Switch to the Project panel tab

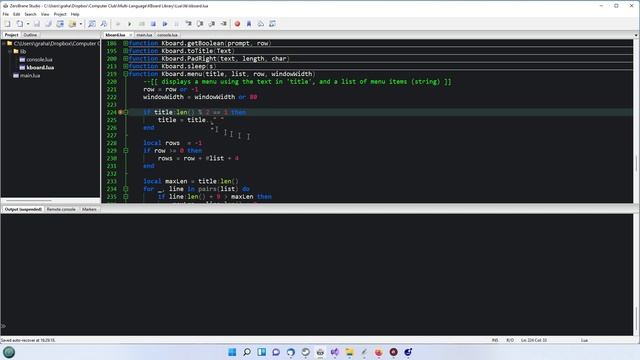11,35
